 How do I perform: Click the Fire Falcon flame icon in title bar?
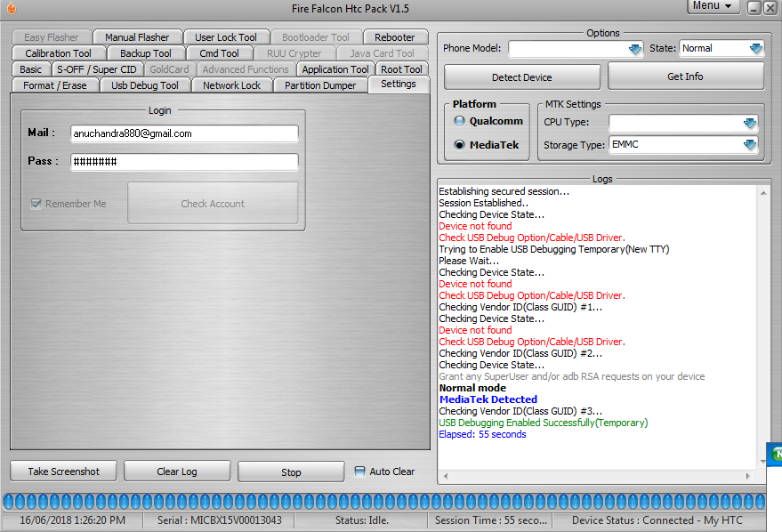tap(11, 8)
